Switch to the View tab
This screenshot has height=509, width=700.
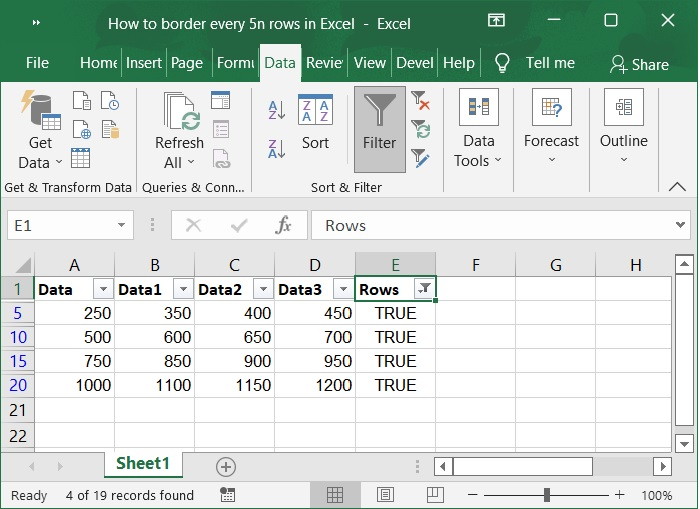point(370,63)
